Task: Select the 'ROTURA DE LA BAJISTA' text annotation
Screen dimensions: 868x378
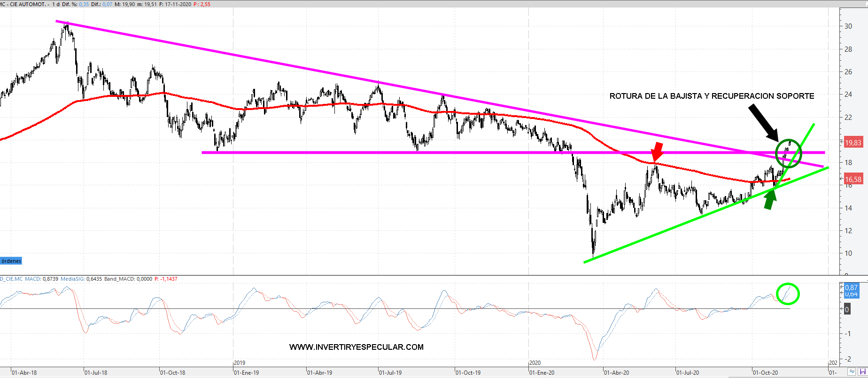Action: [712, 96]
